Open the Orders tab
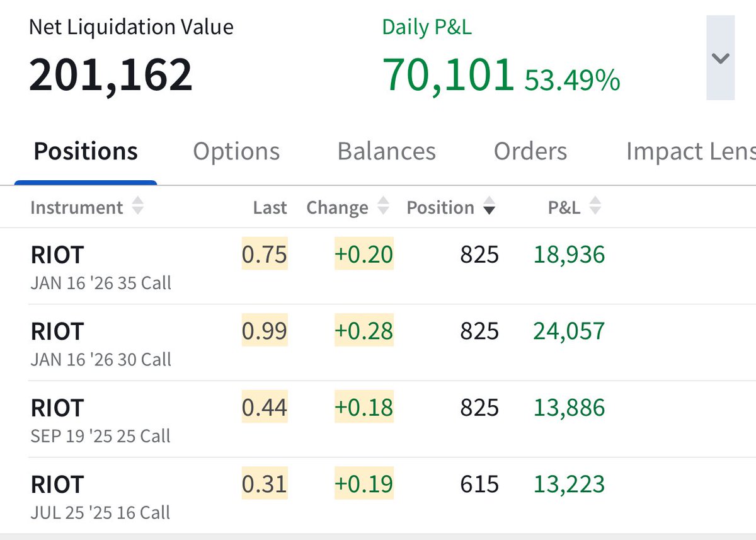The width and height of the screenshot is (756, 540). click(530, 151)
